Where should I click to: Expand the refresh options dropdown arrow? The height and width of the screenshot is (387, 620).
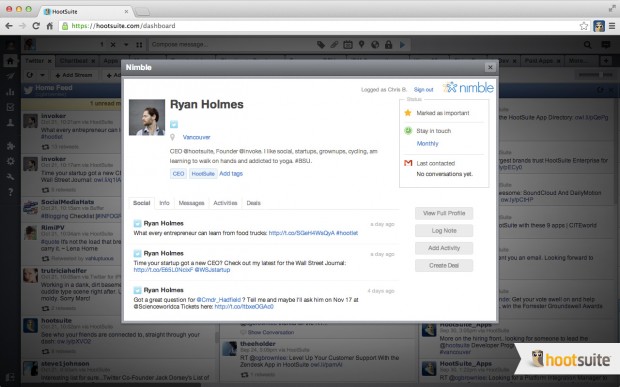point(42,75)
